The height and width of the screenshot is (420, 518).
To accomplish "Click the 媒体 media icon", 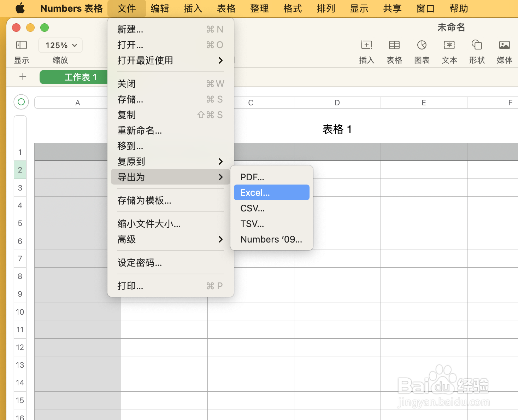I will (x=504, y=51).
